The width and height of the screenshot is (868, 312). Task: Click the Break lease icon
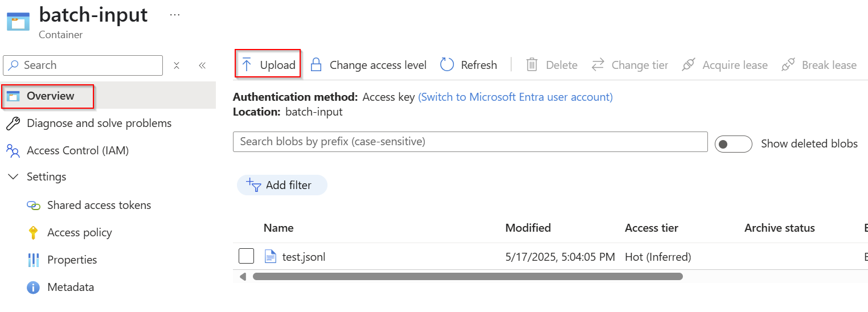click(788, 65)
